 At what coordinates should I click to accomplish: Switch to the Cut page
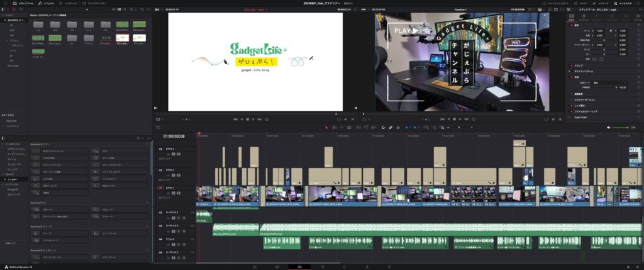(x=276, y=267)
